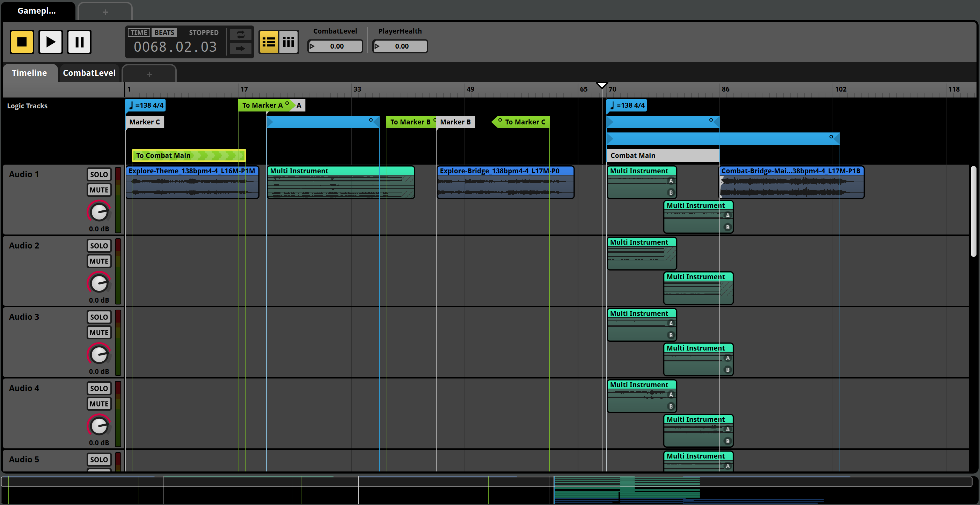
Task: Click the PlayerHealth parameter value field
Action: [400, 46]
